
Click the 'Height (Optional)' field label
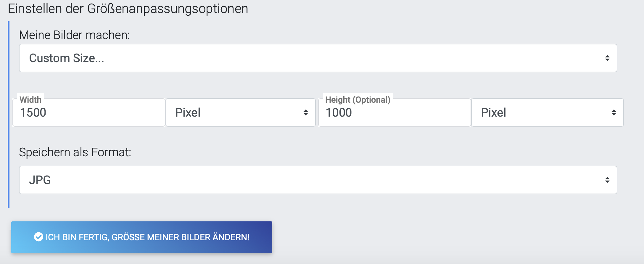click(x=358, y=100)
